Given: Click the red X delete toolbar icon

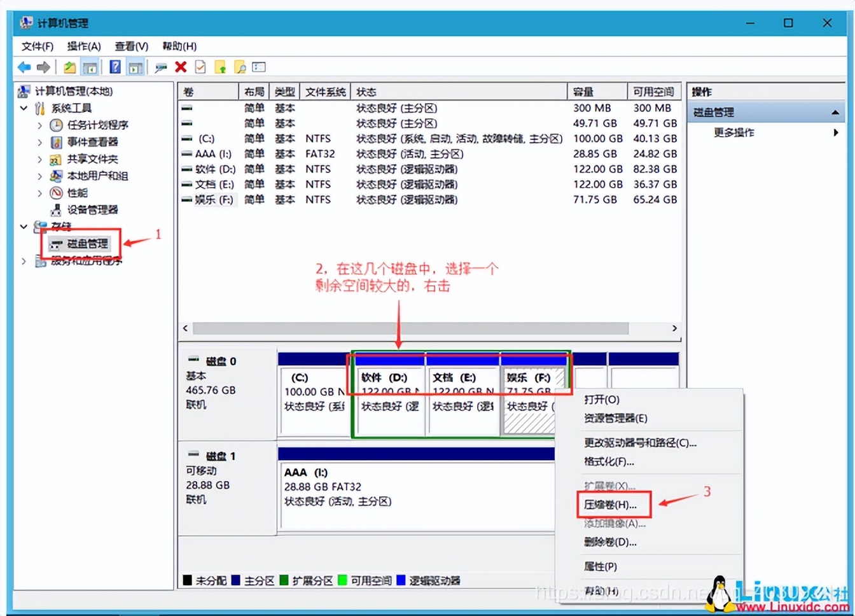Looking at the screenshot, I should click(181, 67).
